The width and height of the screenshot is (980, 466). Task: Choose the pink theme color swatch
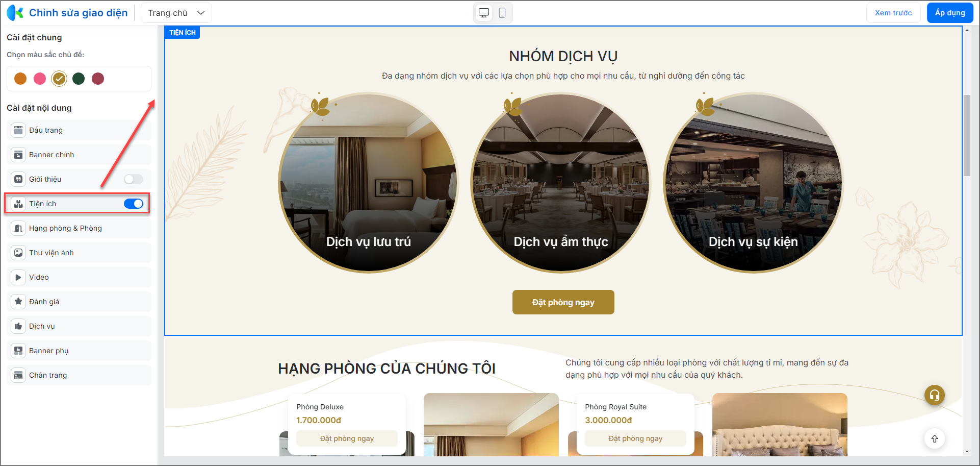point(40,79)
